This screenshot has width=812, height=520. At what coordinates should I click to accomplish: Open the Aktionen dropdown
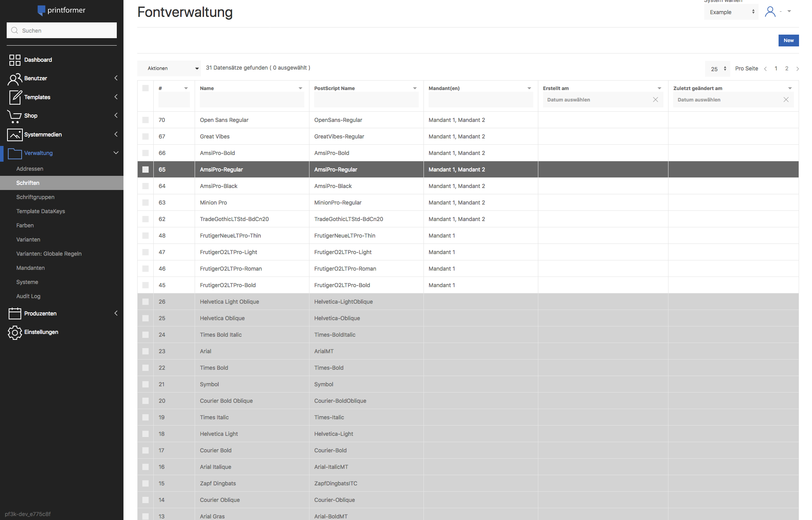pyautogui.click(x=169, y=68)
